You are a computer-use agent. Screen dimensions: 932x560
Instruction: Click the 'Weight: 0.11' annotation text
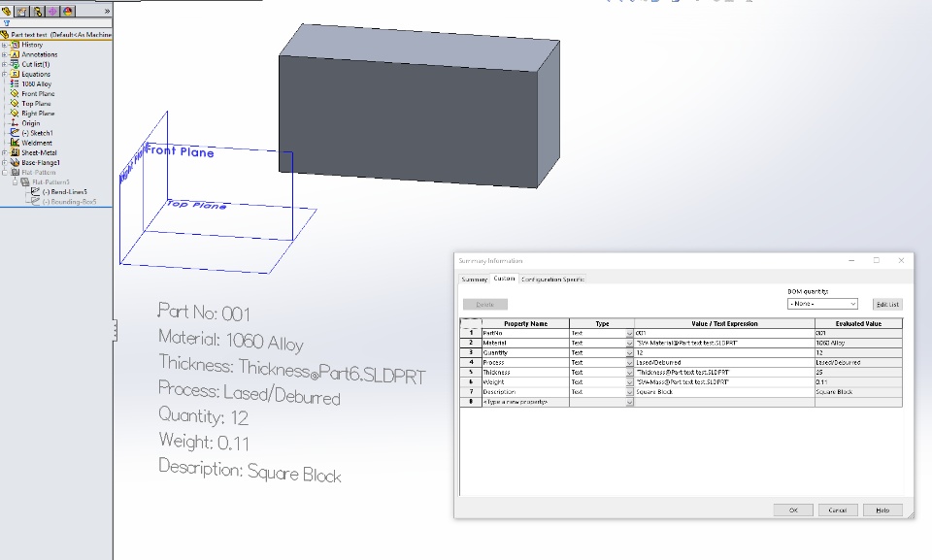(204, 441)
